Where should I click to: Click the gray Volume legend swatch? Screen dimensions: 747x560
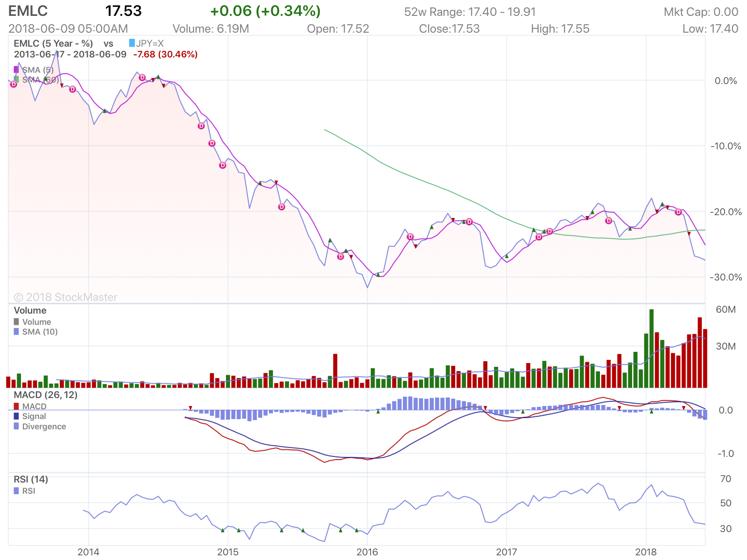coord(16,322)
